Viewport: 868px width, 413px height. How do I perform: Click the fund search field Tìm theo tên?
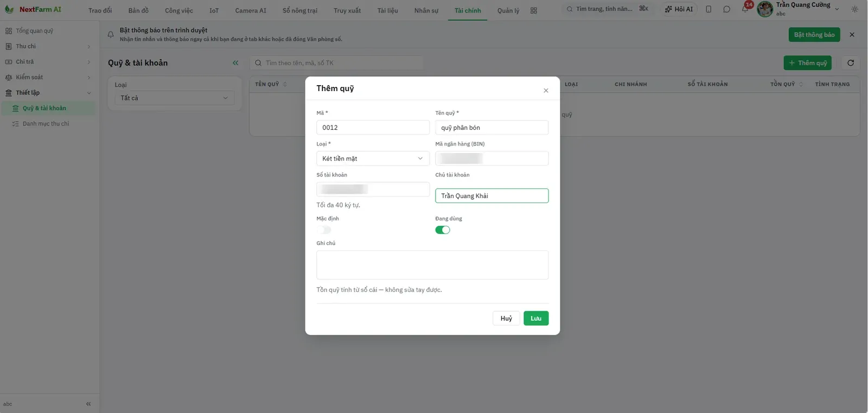(336, 63)
